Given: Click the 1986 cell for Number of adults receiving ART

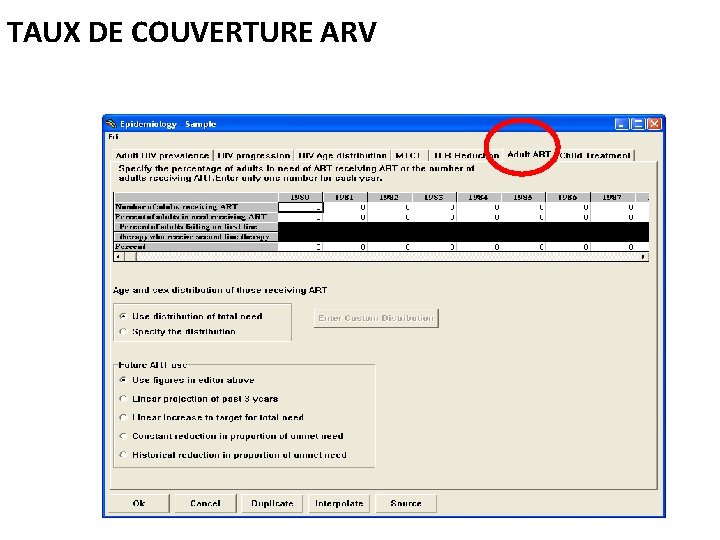Looking at the screenshot, I should 568,207.
